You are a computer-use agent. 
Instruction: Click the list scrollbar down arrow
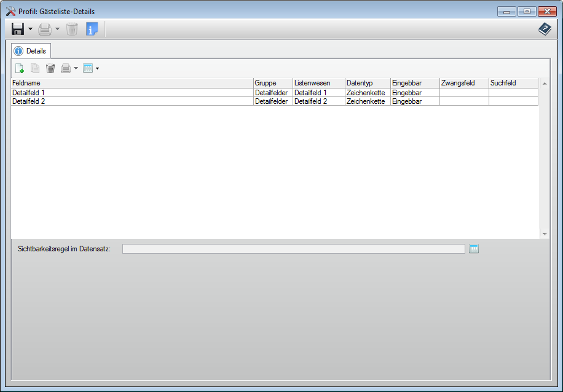tap(544, 234)
